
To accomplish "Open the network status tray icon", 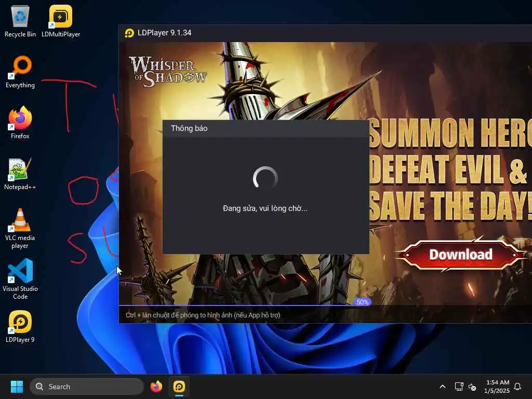I will (459, 387).
